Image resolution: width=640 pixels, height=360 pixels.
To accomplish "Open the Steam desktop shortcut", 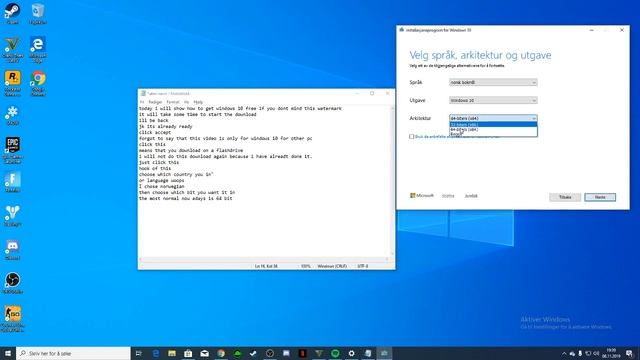I will click(12, 13).
